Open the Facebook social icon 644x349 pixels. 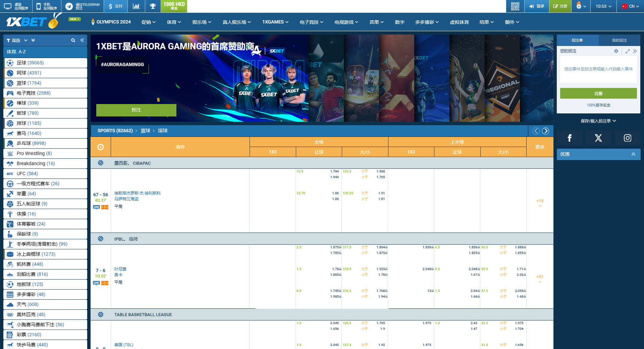(570, 138)
